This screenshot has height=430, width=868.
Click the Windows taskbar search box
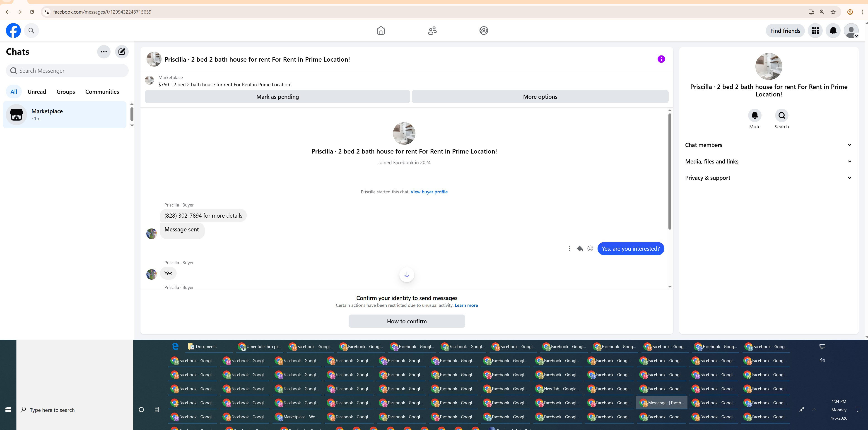click(75, 410)
